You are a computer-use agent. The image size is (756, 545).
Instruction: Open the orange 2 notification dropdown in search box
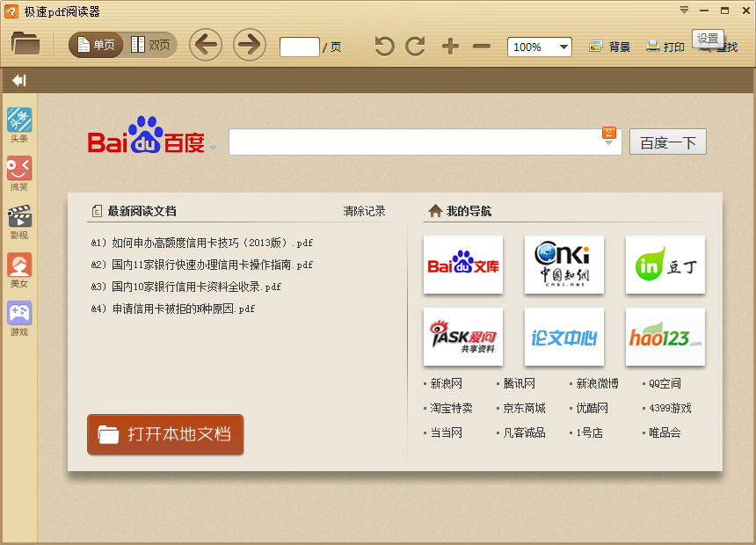pos(609,136)
